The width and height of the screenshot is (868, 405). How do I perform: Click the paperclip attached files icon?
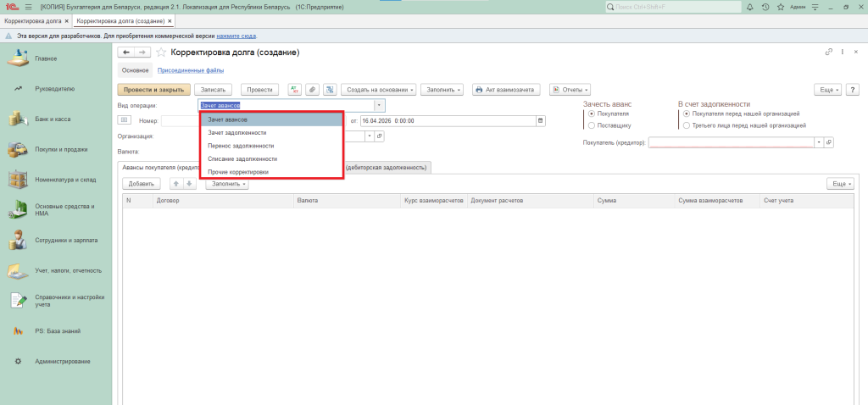click(312, 89)
